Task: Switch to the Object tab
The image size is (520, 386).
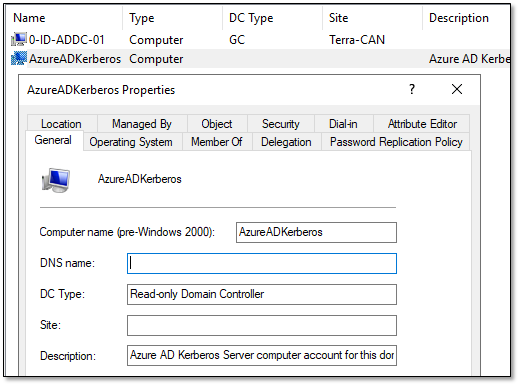Action: coord(217,124)
